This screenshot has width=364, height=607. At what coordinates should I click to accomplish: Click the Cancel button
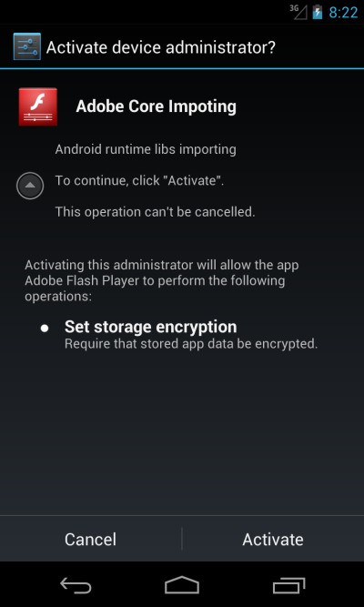(91, 539)
